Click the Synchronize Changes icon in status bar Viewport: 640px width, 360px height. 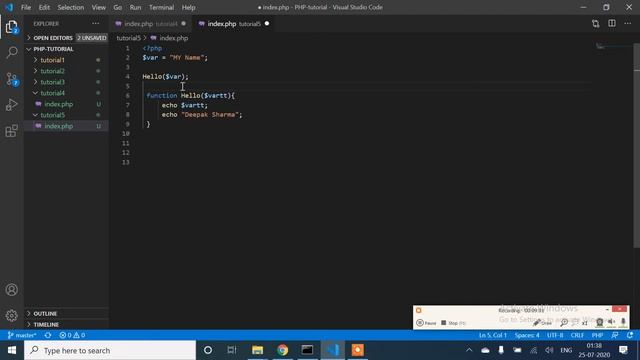coord(48,335)
